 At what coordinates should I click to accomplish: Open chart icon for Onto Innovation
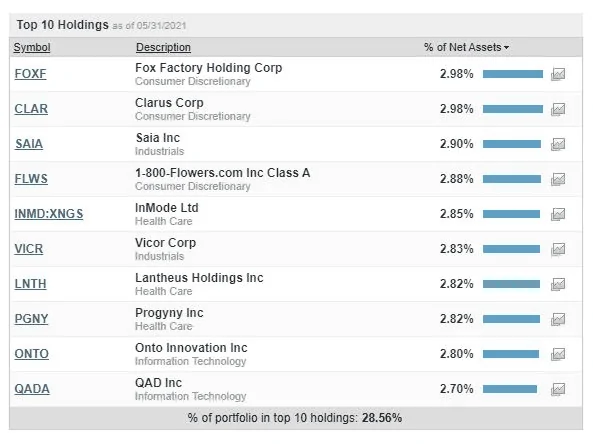[558, 354]
